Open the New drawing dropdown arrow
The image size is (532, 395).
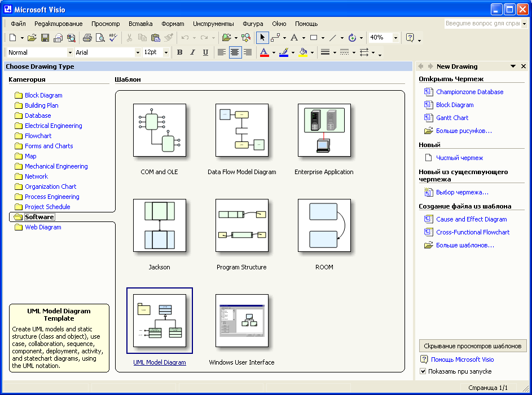pos(22,38)
